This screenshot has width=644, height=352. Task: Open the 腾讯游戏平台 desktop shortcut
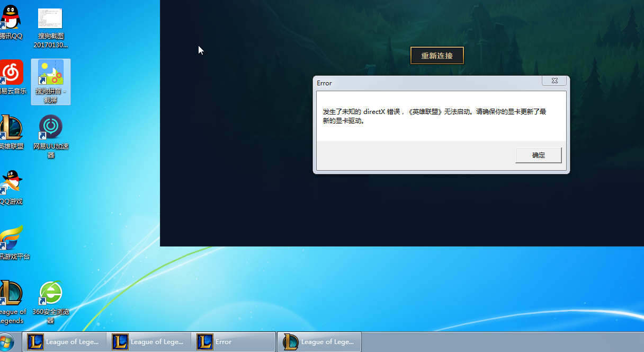[x=14, y=243]
